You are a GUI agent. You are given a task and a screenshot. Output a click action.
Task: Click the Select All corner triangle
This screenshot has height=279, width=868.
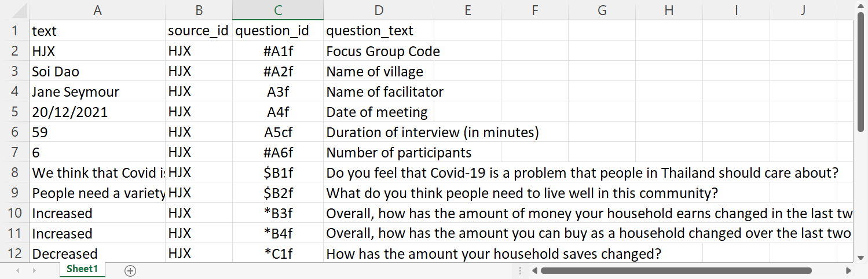click(14, 10)
